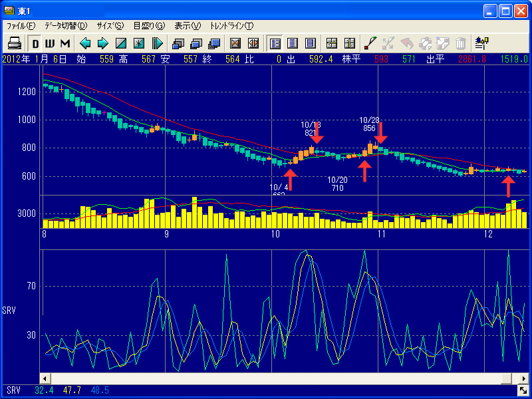Select the third lined-page layout icon
This screenshot has height=399, width=532.
(x=310, y=43)
